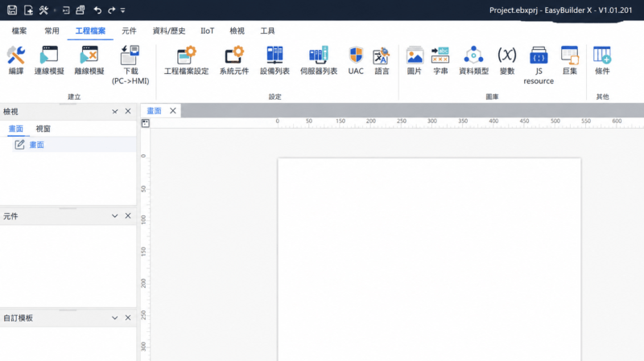Viewport: 644px width, 361px height.
Task: Open 系統元件 system objects
Action: pyautogui.click(x=234, y=60)
